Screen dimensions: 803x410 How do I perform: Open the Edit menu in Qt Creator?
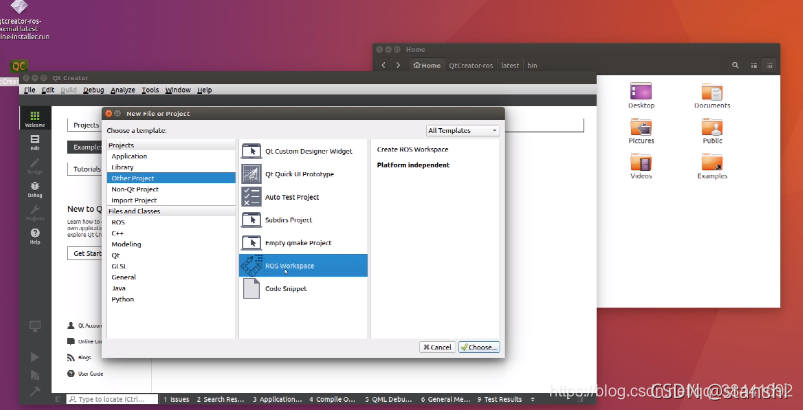48,90
